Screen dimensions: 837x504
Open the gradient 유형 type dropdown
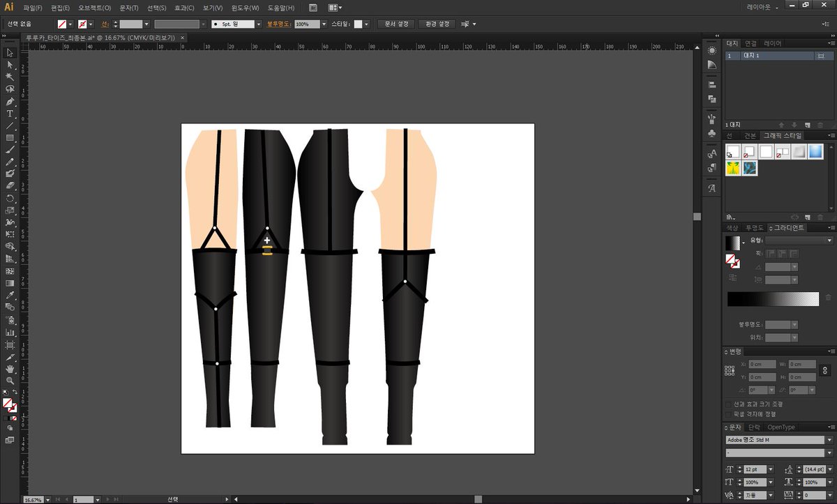(799, 240)
